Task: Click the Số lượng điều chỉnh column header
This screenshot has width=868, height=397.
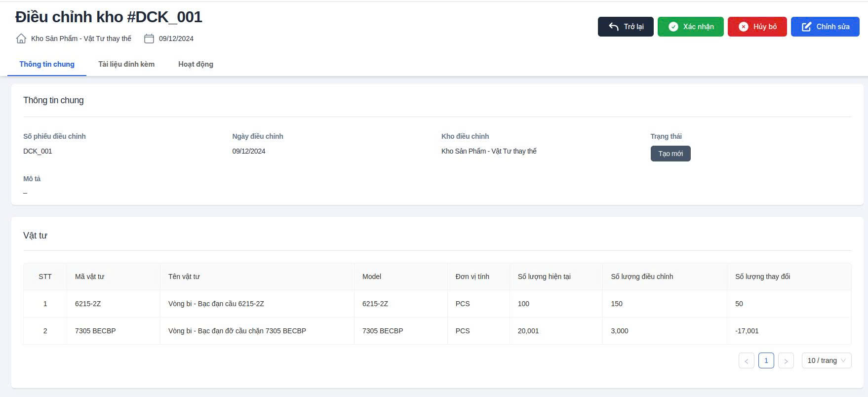Action: pyautogui.click(x=642, y=277)
